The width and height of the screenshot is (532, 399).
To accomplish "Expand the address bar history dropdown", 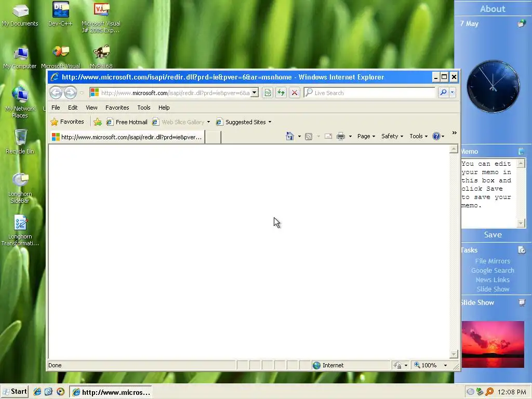I will (255, 92).
